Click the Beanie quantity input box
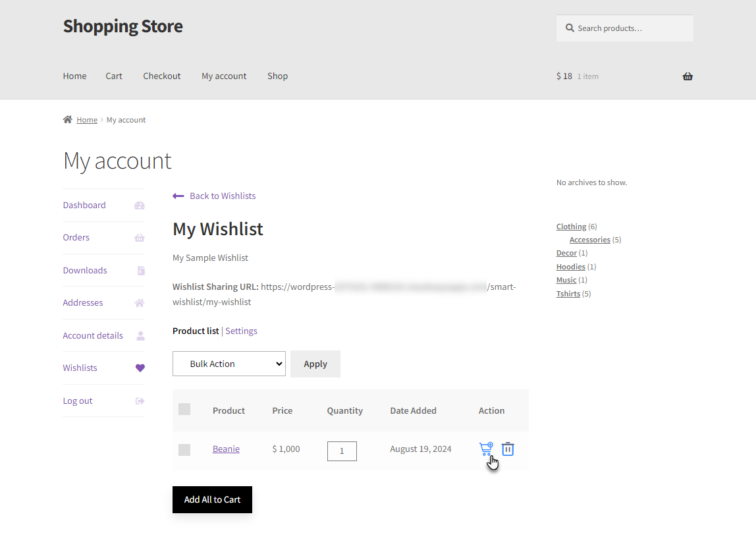Viewport: 756px width, 558px height. point(342,451)
